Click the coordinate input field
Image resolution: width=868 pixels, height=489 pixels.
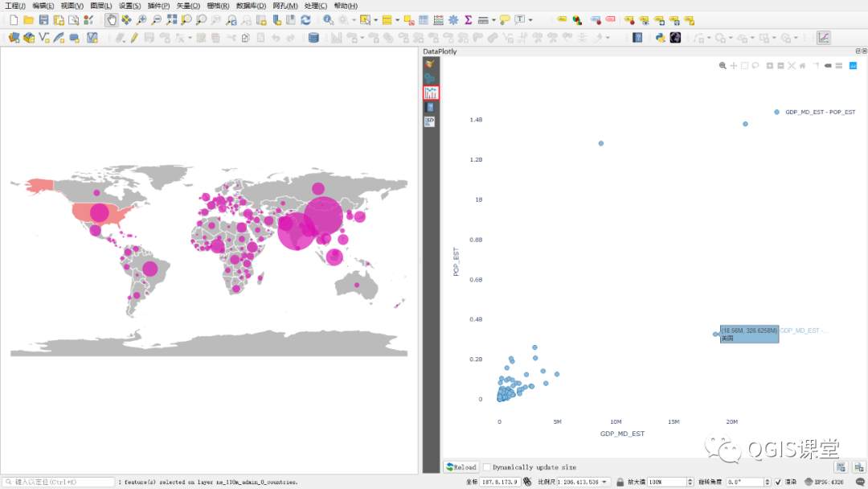500,482
